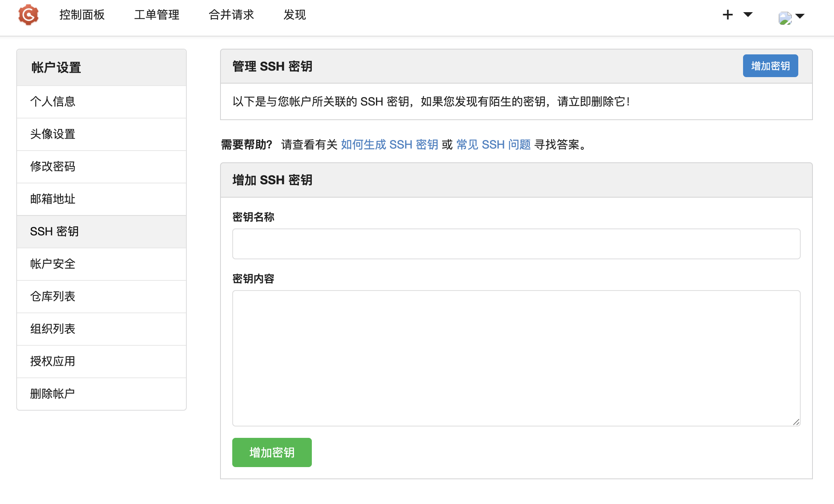Image resolution: width=834 pixels, height=504 pixels.
Task: Click the blue 增加密钥 header button
Action: coord(770,66)
